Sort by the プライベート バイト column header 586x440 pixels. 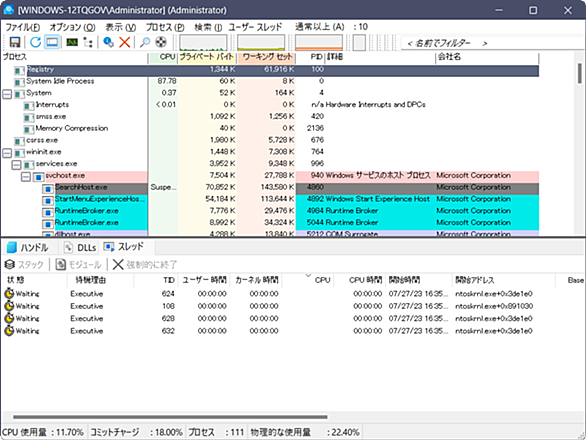pos(207,57)
